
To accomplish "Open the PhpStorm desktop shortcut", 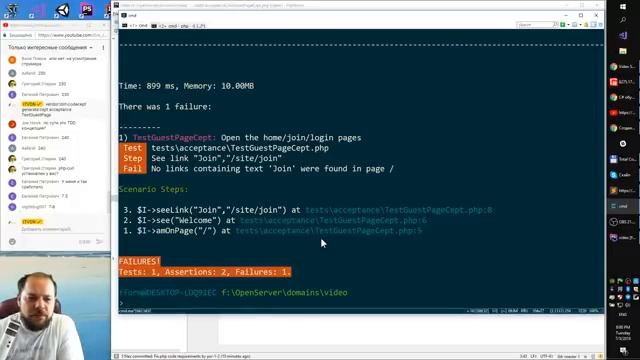I will [x=86, y=10].
